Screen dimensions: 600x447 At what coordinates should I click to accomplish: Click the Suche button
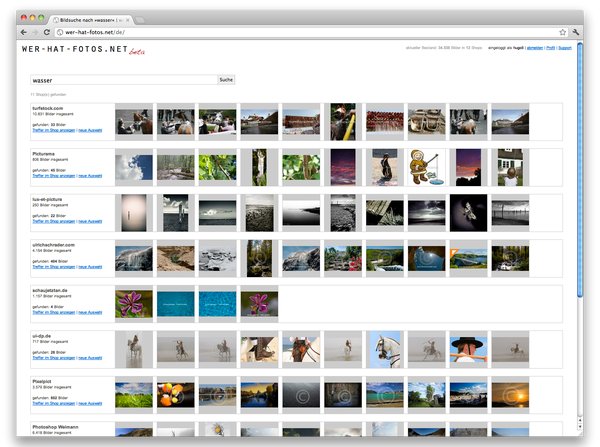click(226, 80)
